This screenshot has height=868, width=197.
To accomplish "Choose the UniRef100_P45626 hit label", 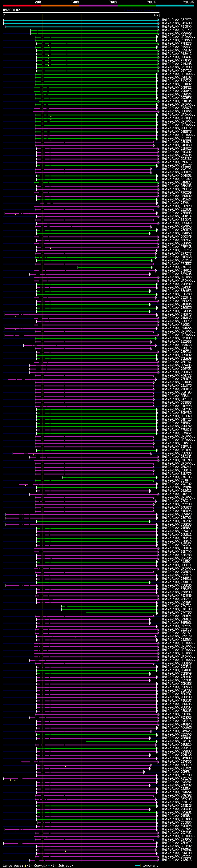I will pos(177,731).
